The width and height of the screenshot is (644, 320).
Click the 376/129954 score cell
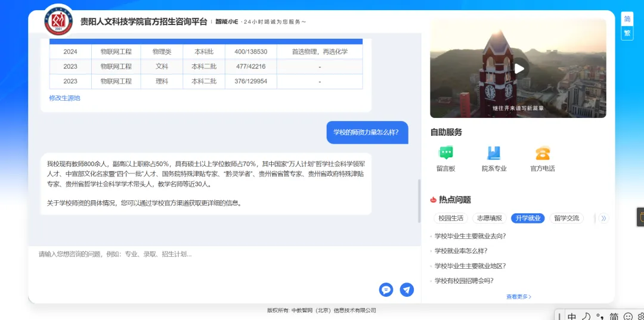pos(251,81)
